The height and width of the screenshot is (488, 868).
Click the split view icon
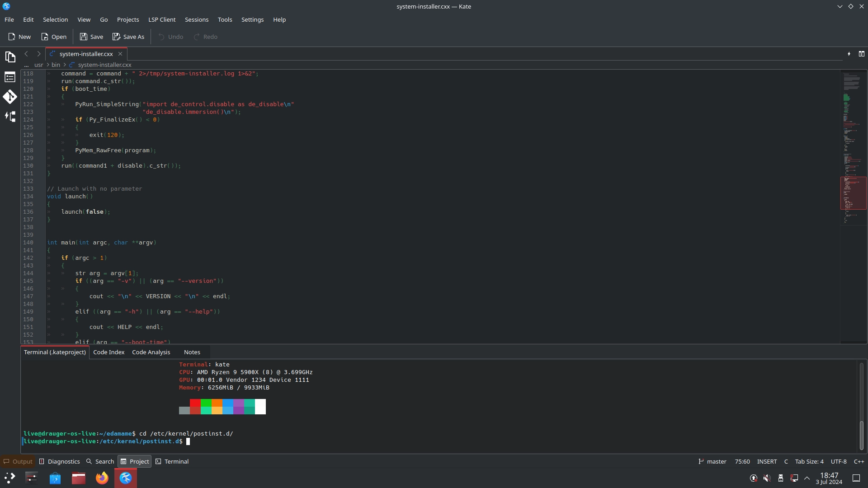pos(862,54)
